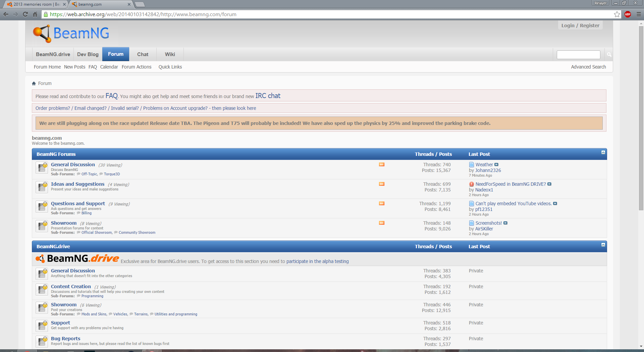Open RSS feed for the BeamNG Forums Showroom
The image size is (644, 352).
382,223
